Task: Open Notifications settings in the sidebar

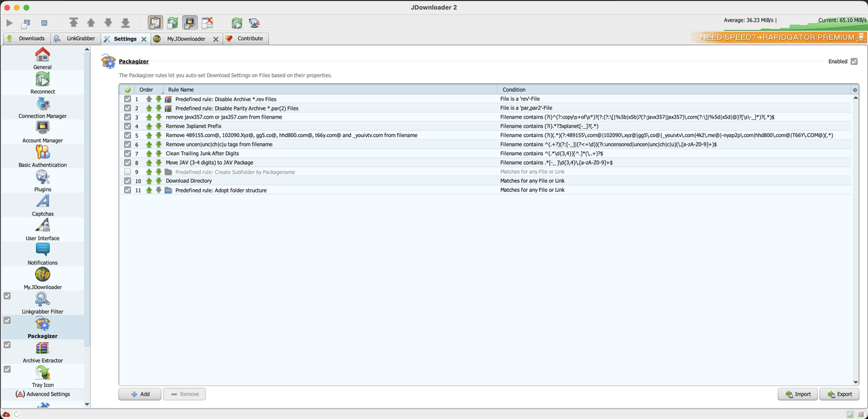Action: coord(42,254)
